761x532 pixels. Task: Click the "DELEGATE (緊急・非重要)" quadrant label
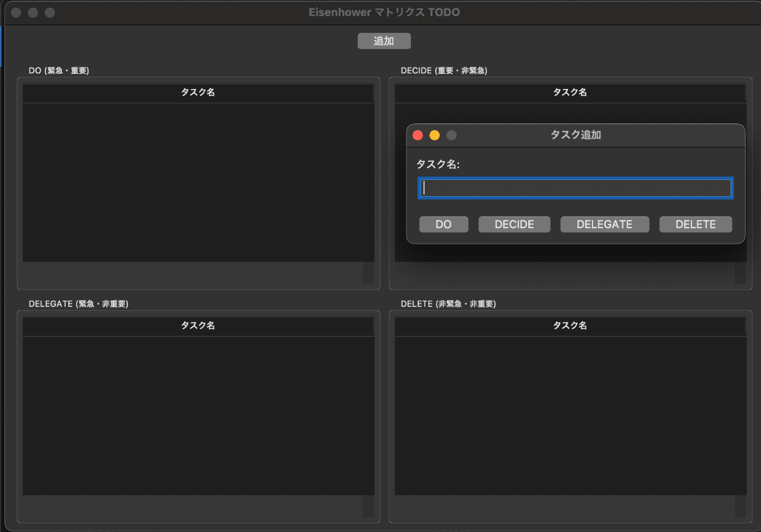[x=79, y=304]
